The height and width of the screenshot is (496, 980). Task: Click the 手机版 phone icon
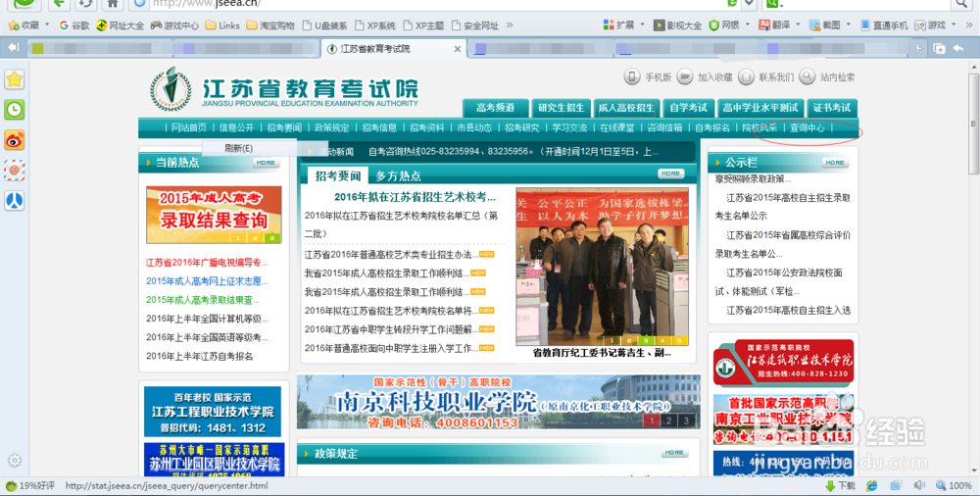(x=632, y=76)
